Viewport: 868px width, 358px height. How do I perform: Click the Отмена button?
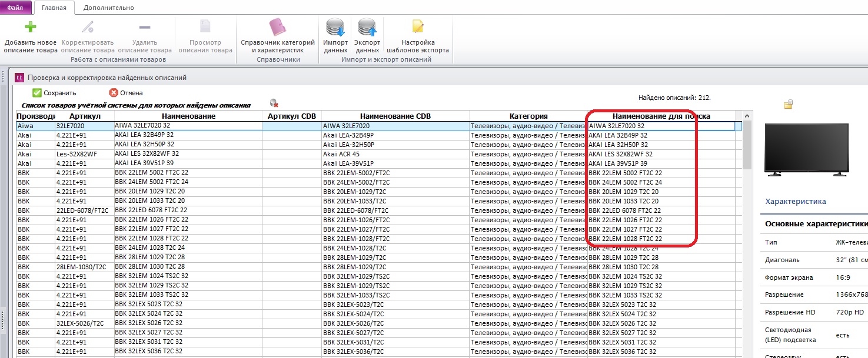(126, 93)
